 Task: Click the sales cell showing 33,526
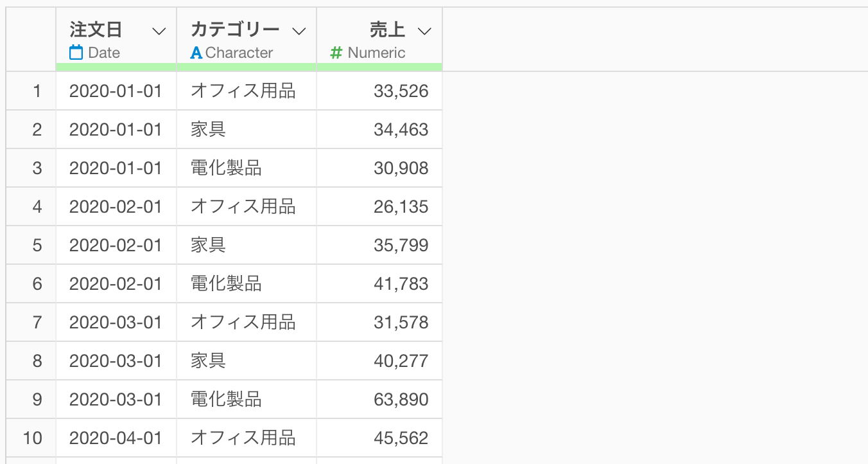pyautogui.click(x=379, y=91)
